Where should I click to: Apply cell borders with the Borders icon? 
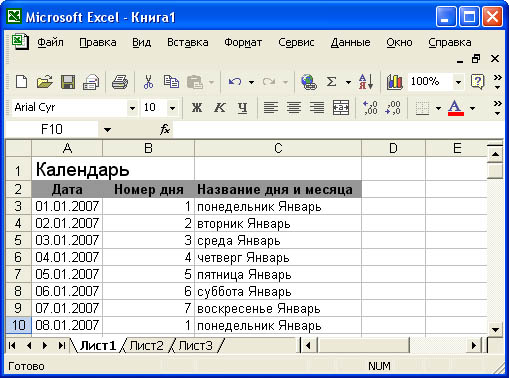[422, 108]
